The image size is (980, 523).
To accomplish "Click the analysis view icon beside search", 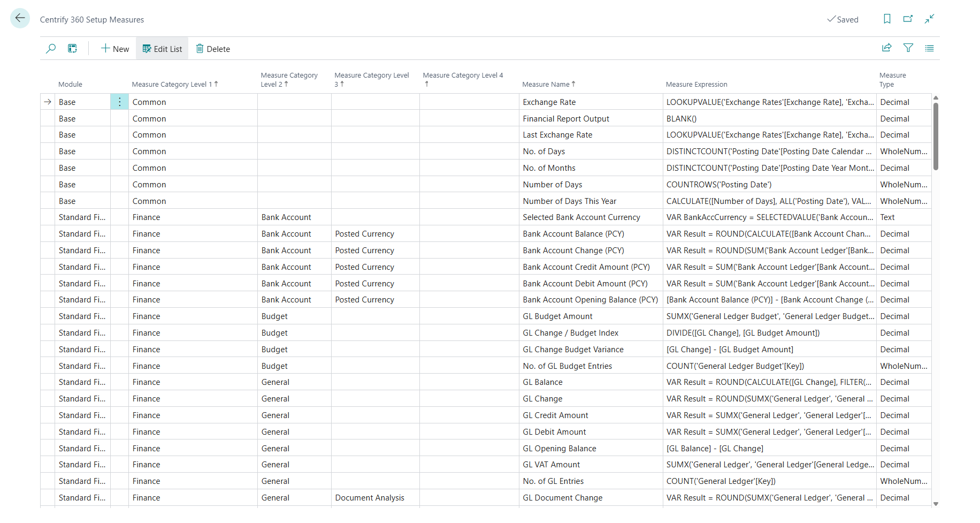I will tap(73, 49).
